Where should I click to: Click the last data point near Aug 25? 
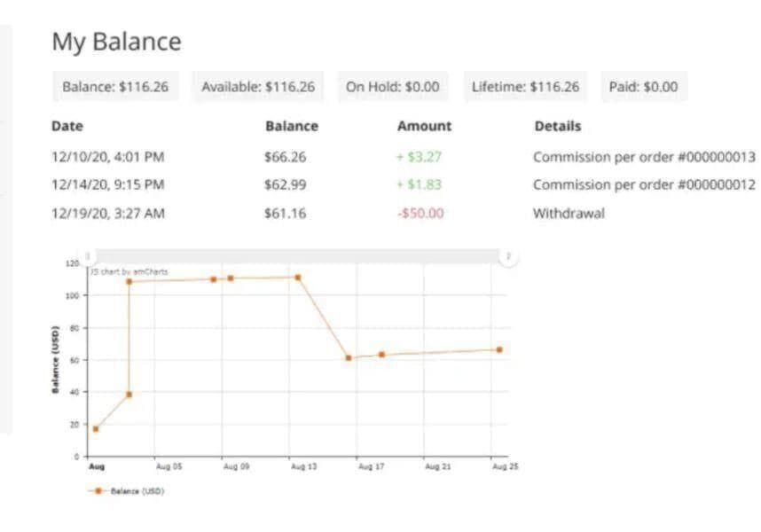(x=499, y=350)
